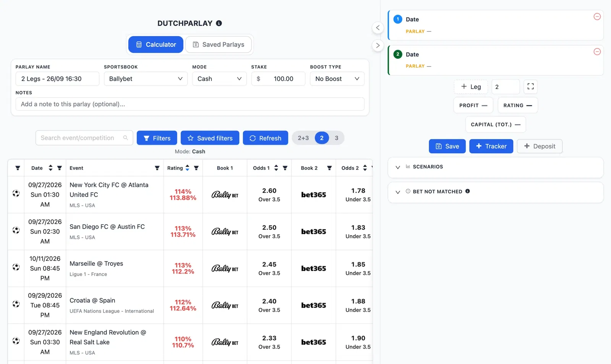Click the soccer ball icon for Marseille @ Troyes

pos(16,267)
